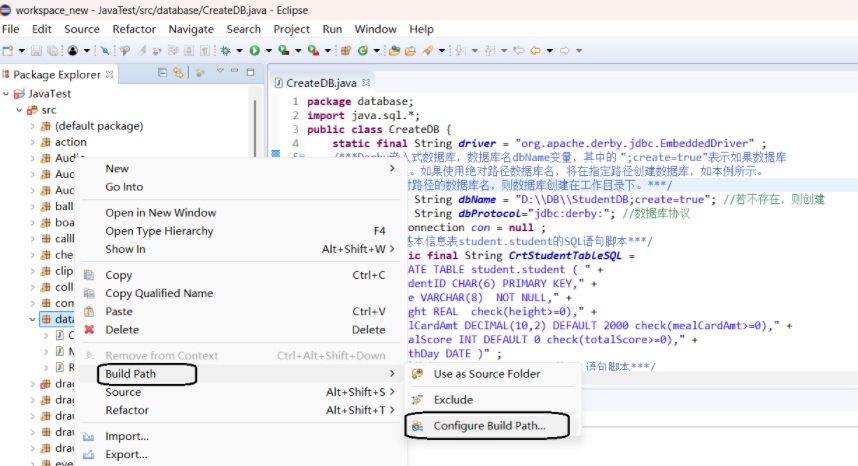
Task: Open the Search menu in menu bar
Action: coord(244,29)
